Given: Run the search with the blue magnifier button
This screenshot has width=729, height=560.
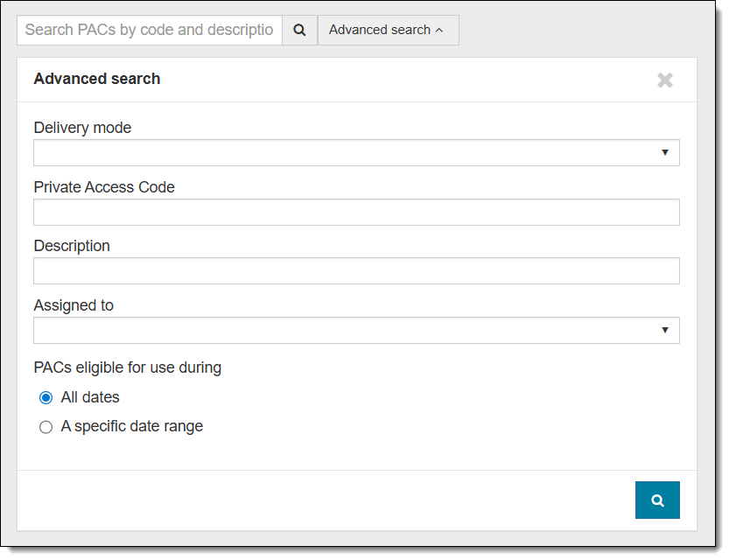Looking at the screenshot, I should click(657, 500).
